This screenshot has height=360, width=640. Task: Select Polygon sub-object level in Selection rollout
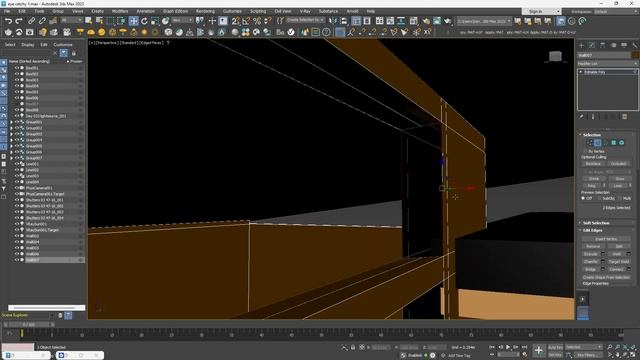pos(613,142)
